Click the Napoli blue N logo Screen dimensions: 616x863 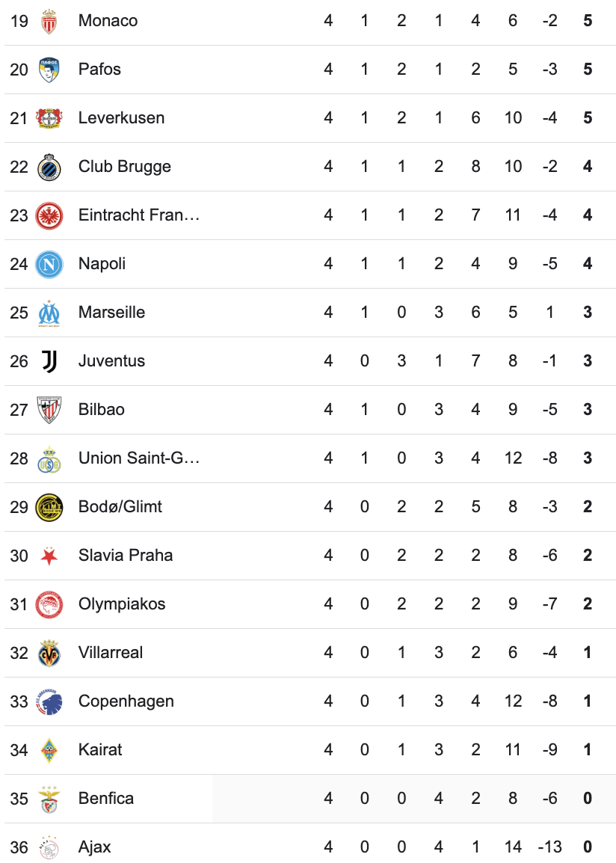click(49, 264)
